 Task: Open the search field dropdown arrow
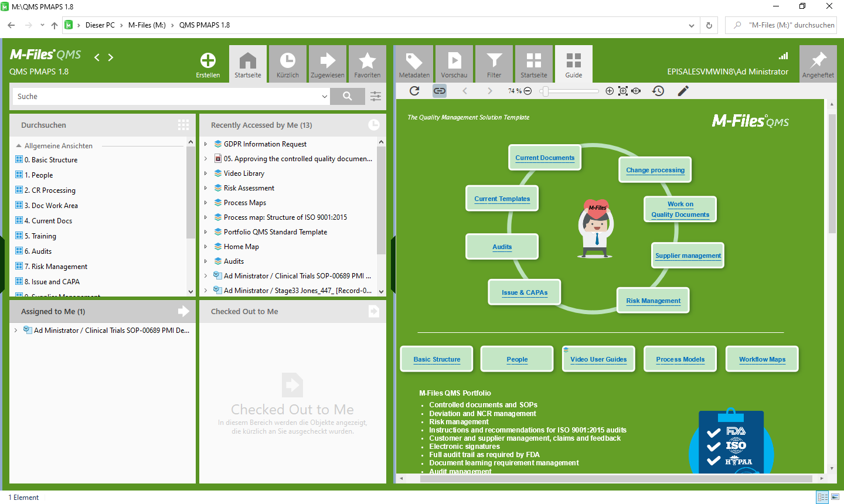click(x=325, y=97)
